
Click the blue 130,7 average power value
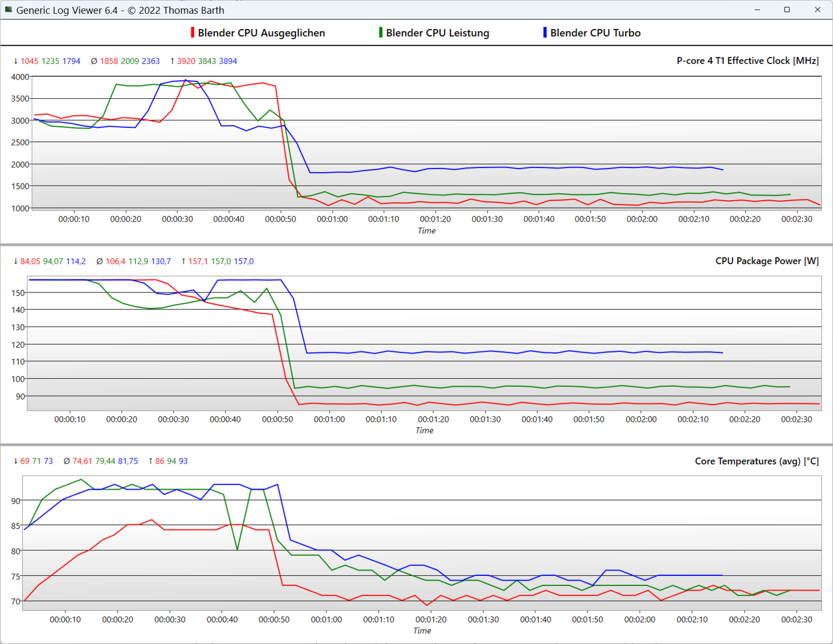click(x=161, y=261)
